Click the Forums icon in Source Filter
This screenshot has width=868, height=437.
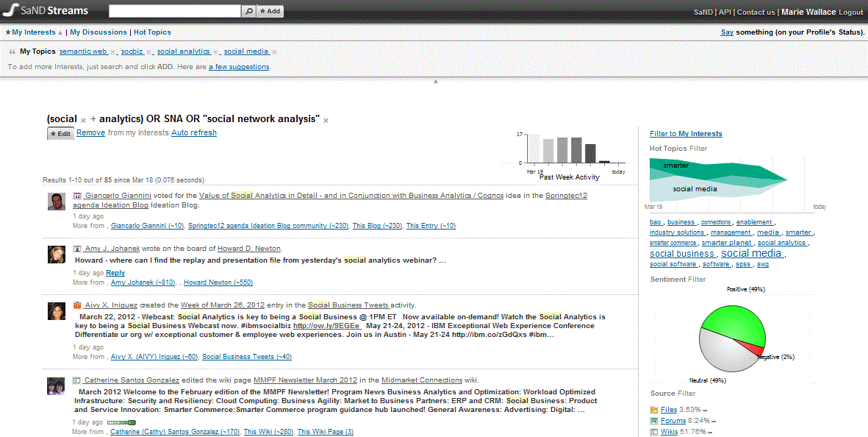point(654,421)
